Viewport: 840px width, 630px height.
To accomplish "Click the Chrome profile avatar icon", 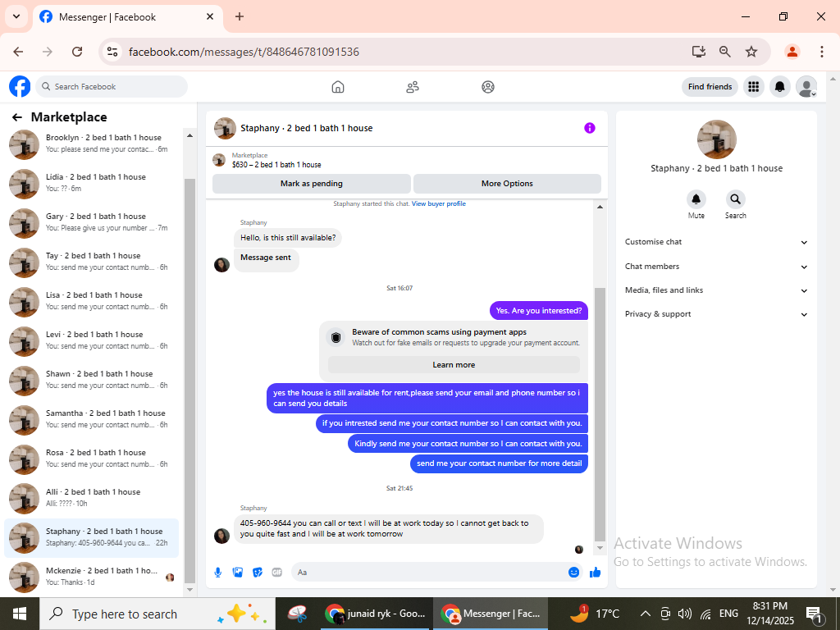I will (x=792, y=52).
